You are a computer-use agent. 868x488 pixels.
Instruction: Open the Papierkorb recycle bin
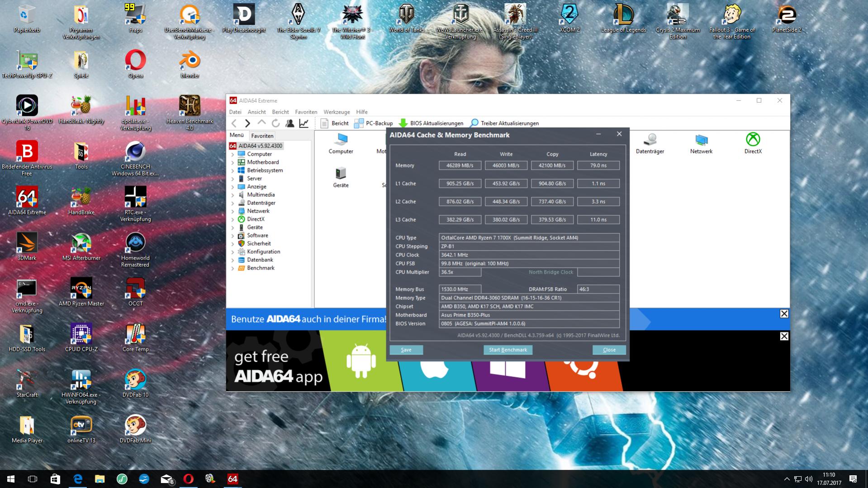click(27, 18)
